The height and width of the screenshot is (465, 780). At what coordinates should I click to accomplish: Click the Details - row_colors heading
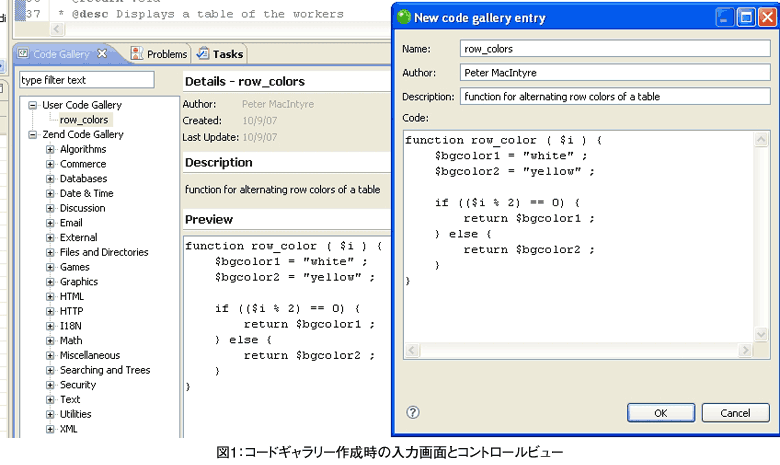[x=245, y=81]
